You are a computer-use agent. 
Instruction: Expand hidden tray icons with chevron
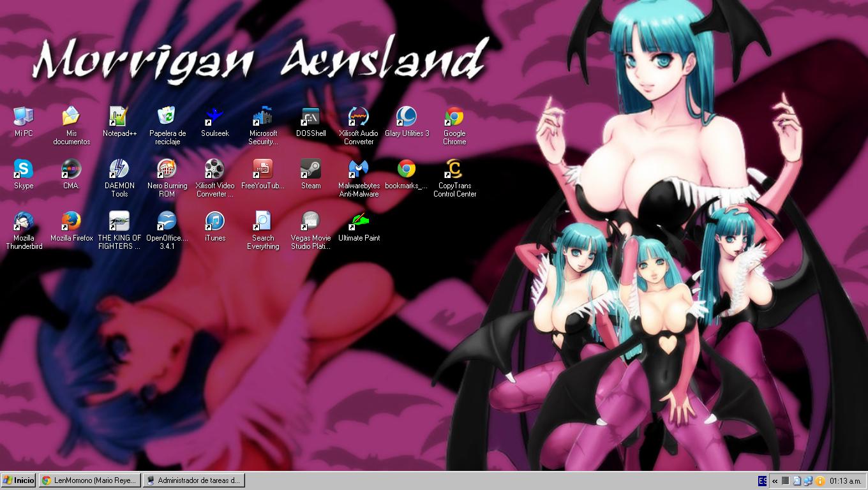(775, 481)
